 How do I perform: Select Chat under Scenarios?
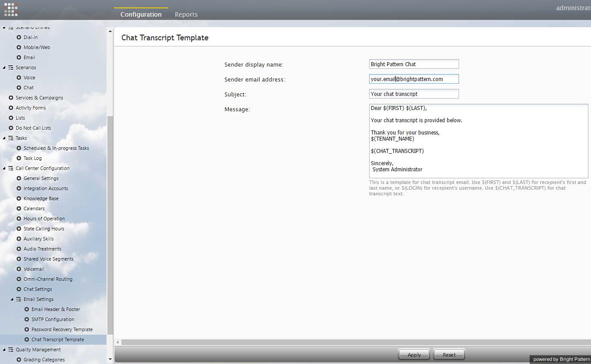28,88
